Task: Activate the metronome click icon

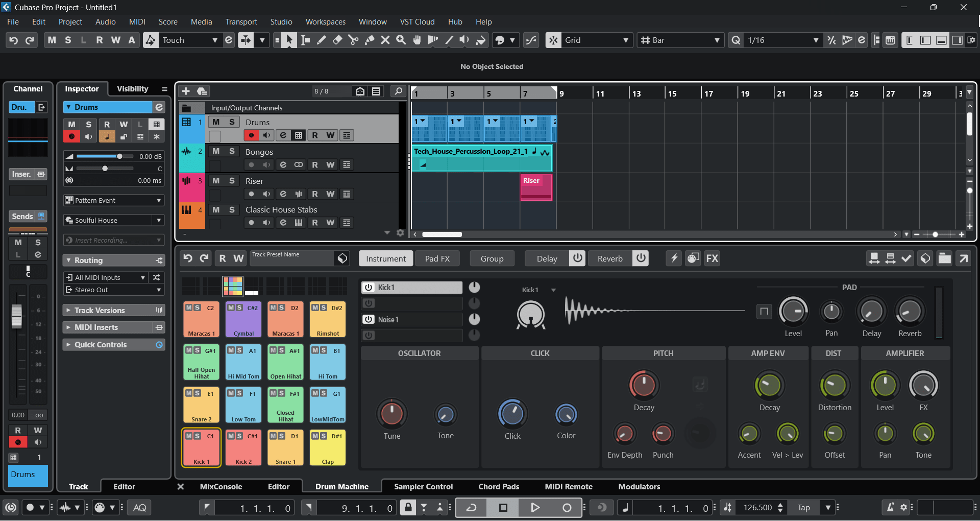Action: tap(890, 508)
